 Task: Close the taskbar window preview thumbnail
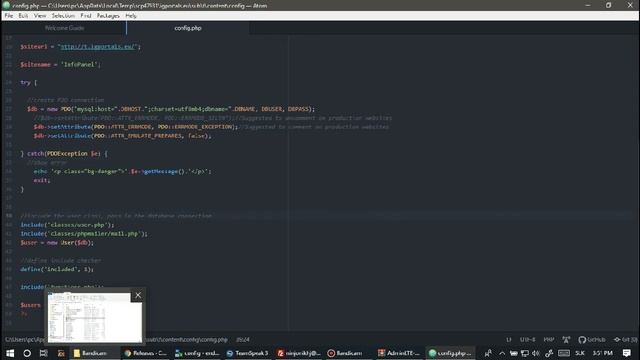(138, 295)
